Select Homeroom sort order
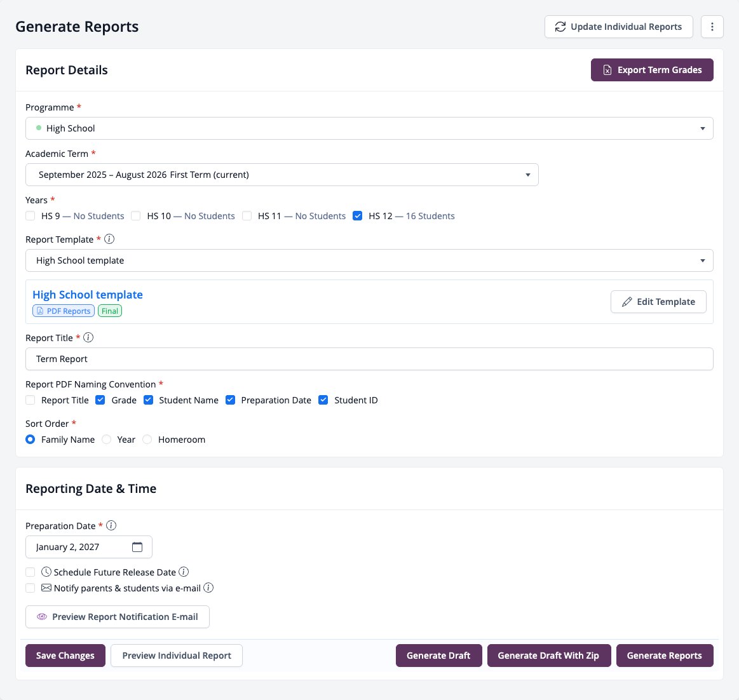 click(x=147, y=440)
